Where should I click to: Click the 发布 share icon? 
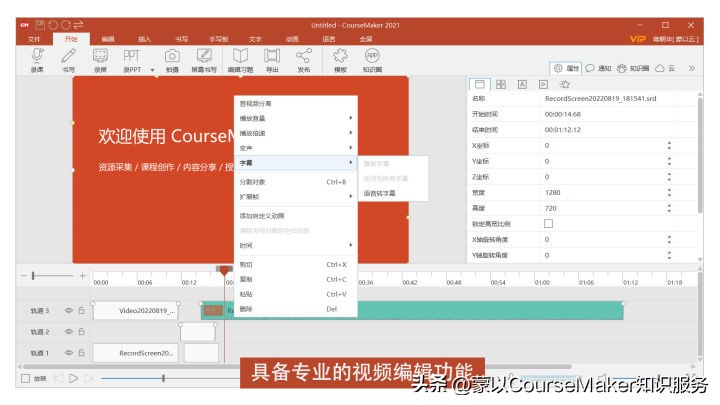(304, 56)
